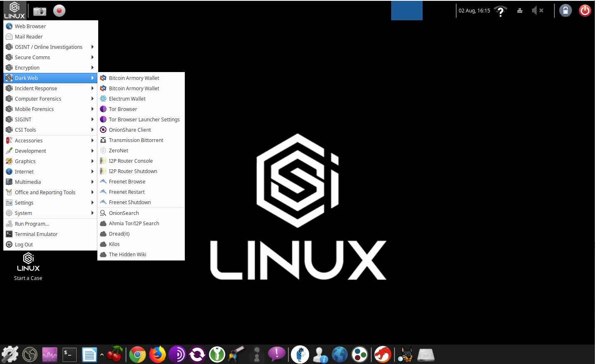
Task: Open Ahmia Tor/I2P Search
Action: 141,223
